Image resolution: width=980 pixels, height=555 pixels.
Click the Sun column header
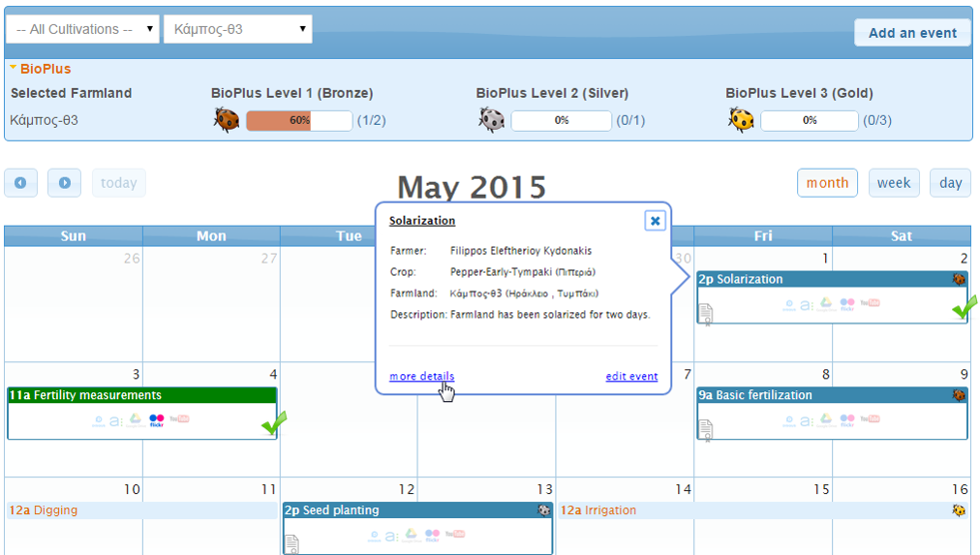(x=73, y=236)
